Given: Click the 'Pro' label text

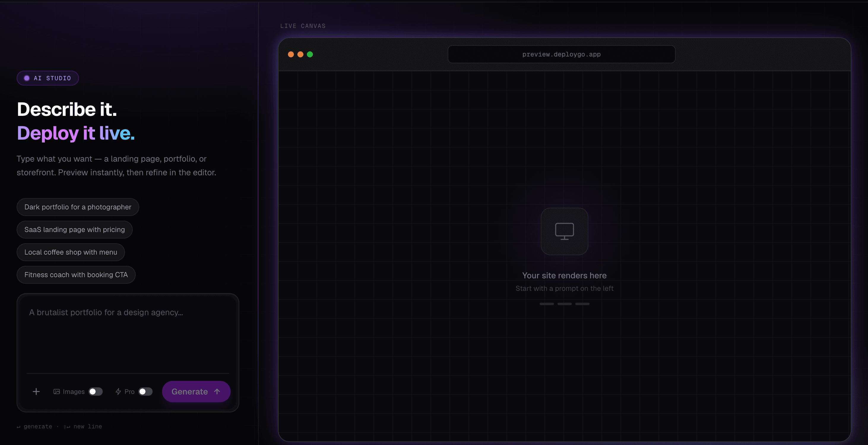Looking at the screenshot, I should point(129,392).
